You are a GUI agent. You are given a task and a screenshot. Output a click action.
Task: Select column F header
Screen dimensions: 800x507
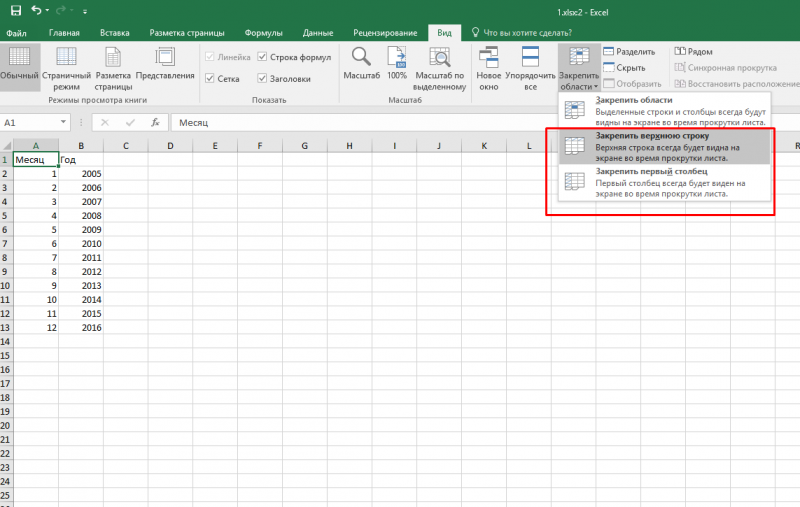pos(260,146)
